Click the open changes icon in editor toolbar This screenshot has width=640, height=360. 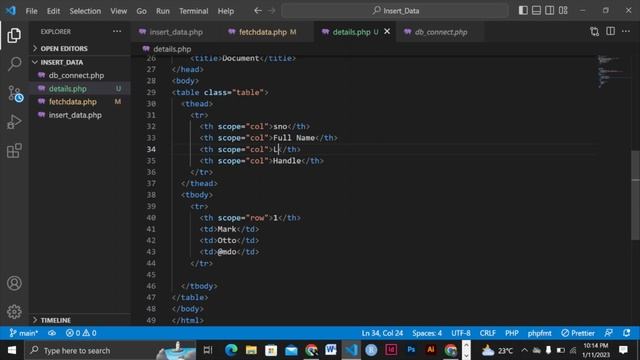[x=594, y=31]
